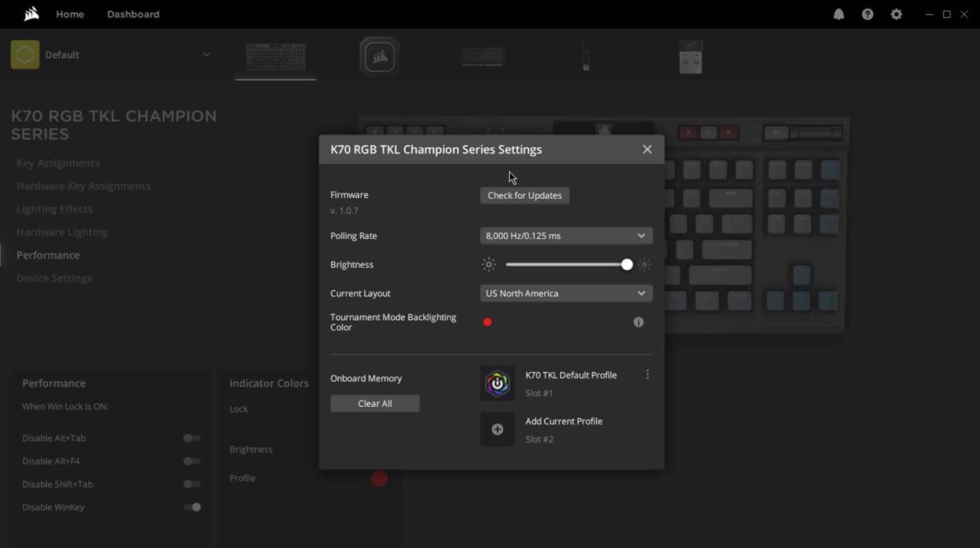Toggle Disable Alt+Tab switch
Image resolution: width=980 pixels, height=548 pixels.
click(192, 438)
